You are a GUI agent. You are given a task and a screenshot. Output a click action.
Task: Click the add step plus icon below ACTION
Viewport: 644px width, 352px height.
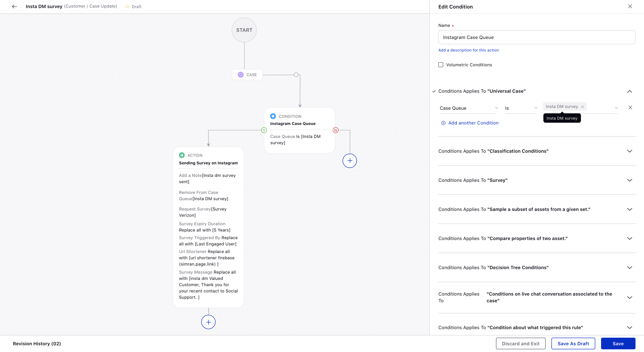pos(208,322)
